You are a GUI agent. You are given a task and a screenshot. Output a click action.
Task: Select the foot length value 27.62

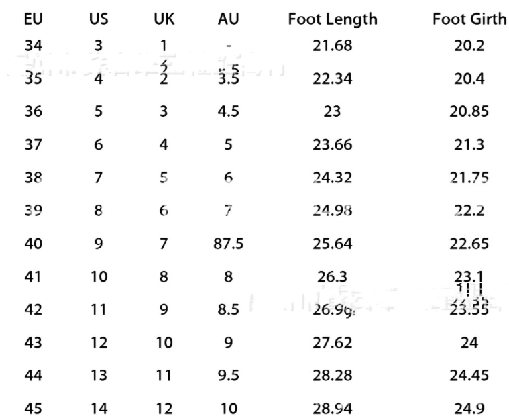pyautogui.click(x=333, y=342)
